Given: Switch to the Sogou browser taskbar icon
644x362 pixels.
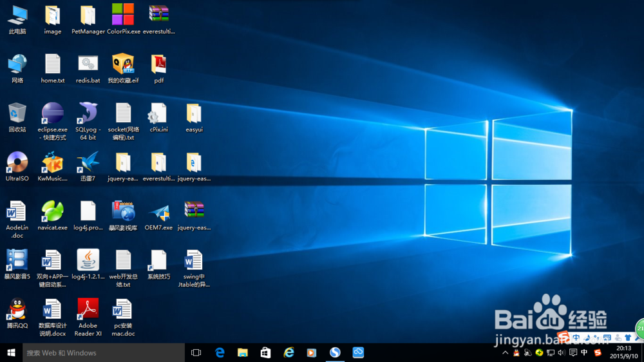Looking at the screenshot, I should [335, 352].
